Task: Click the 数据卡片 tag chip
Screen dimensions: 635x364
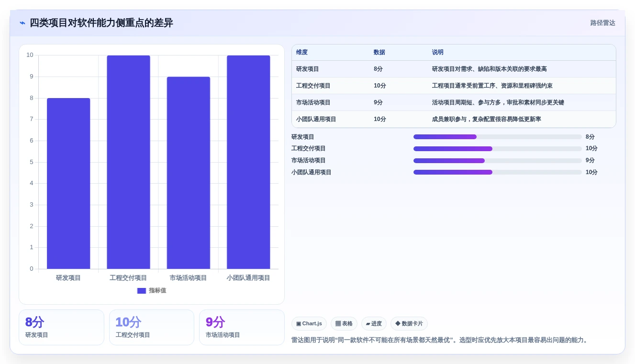Action: 409,324
